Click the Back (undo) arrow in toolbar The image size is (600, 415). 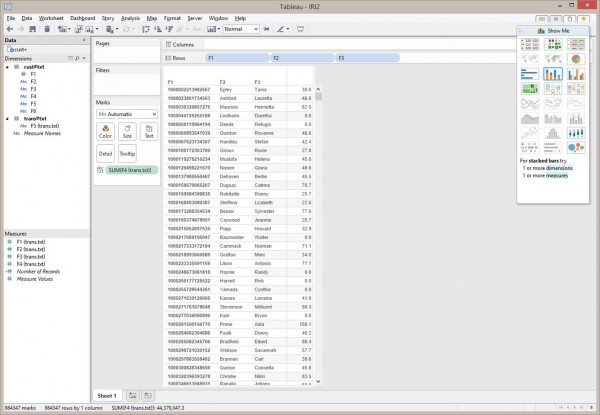click(10, 29)
